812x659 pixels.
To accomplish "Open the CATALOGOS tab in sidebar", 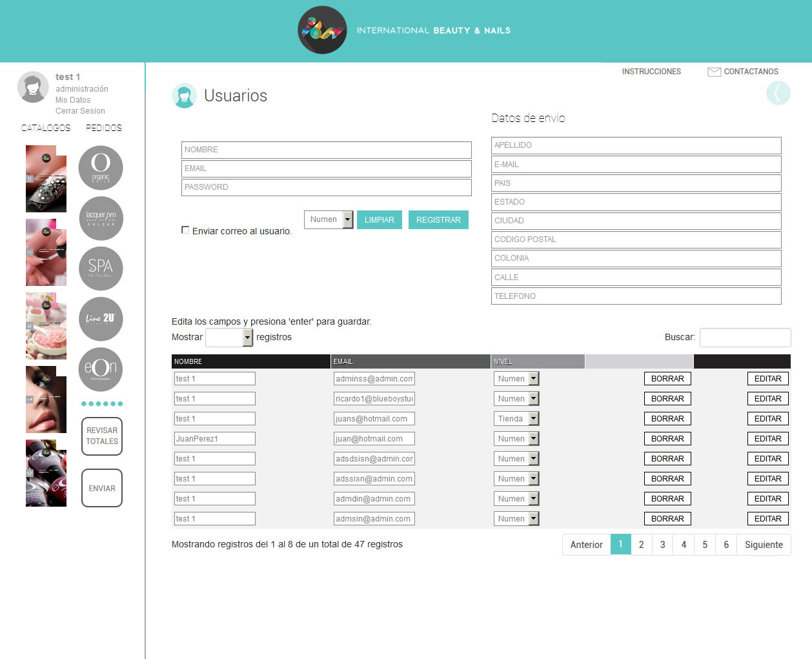I will point(46,128).
